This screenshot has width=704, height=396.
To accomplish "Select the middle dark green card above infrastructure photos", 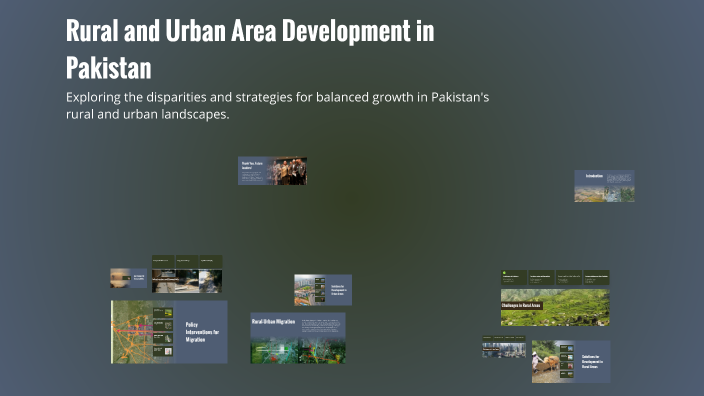I will pyautogui.click(x=187, y=262).
